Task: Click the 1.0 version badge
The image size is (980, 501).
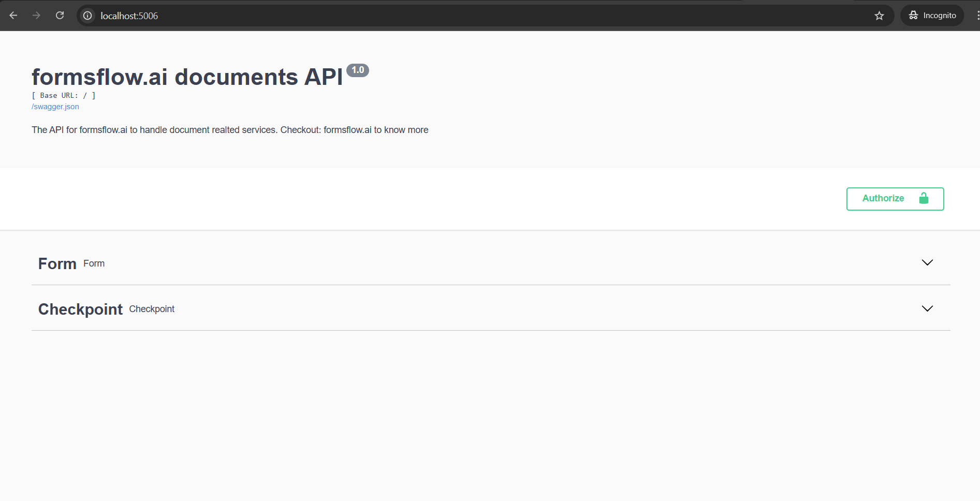Action: [x=358, y=70]
